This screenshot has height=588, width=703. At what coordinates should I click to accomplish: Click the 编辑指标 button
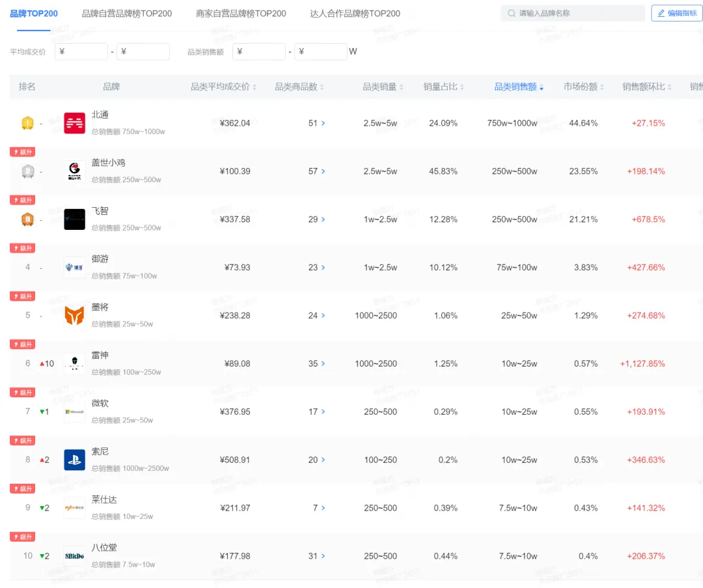pos(677,13)
